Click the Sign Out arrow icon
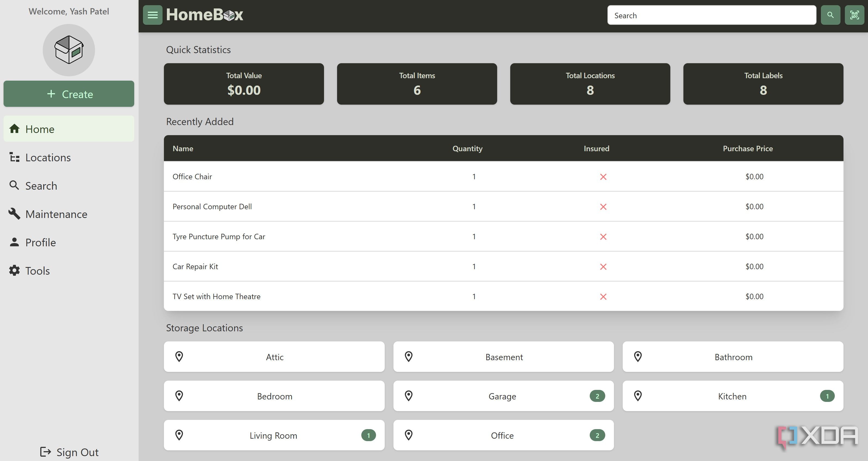 point(45,452)
